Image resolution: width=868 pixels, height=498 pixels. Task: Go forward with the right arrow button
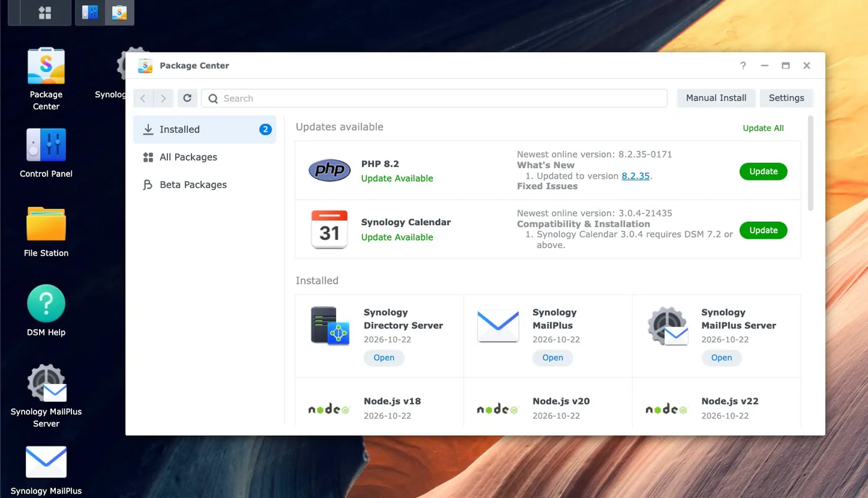(163, 98)
